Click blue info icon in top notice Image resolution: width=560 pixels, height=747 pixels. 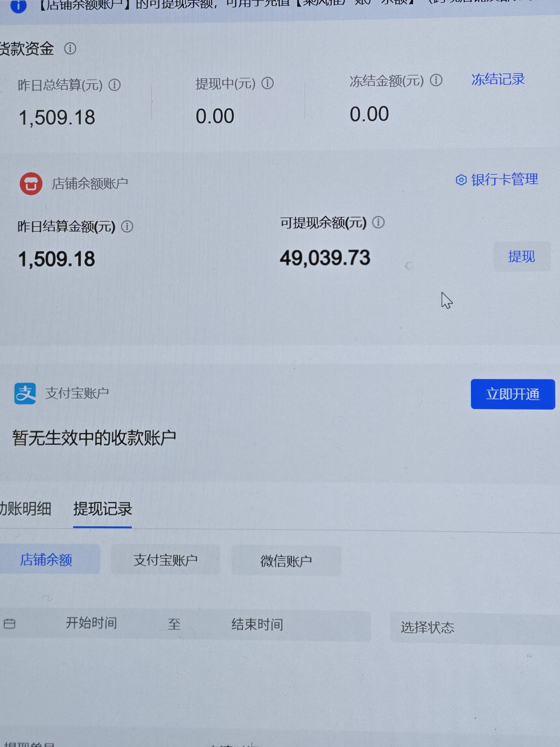click(x=18, y=6)
